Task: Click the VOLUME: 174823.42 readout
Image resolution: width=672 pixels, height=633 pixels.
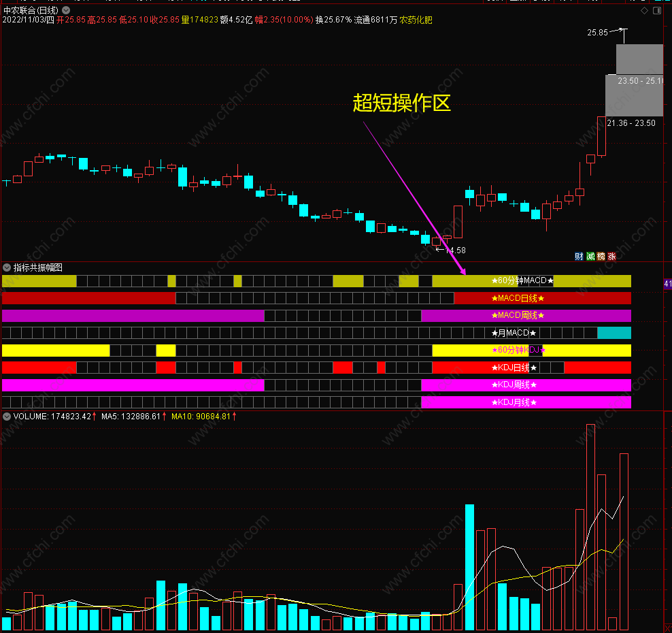Action: [x=52, y=417]
